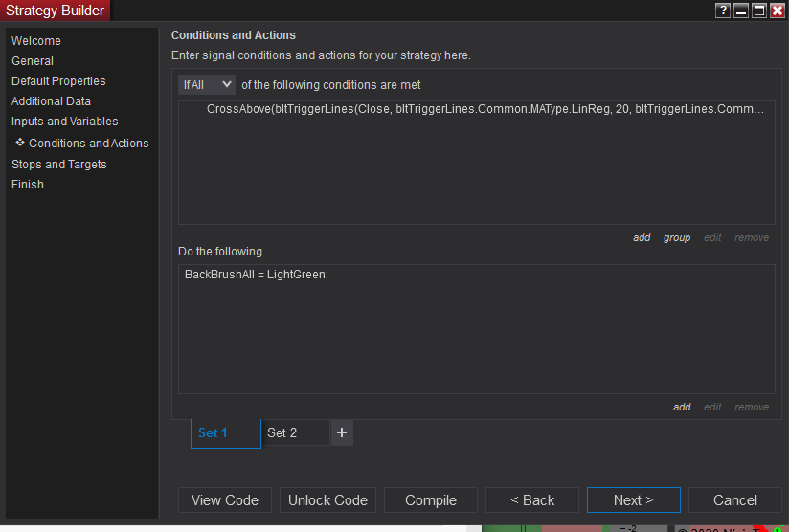Select the CrossAbove bltTriggerLines condition row
The height and width of the screenshot is (532, 789).
485,109
